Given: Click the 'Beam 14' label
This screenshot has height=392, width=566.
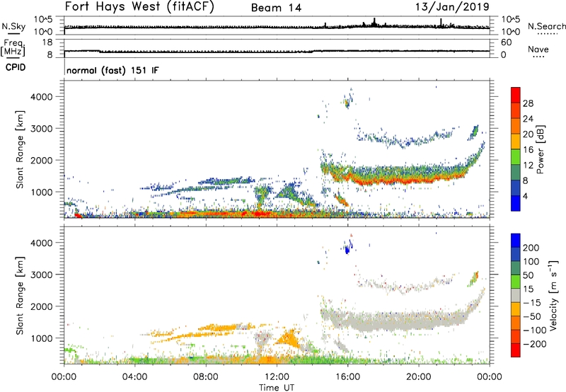Looking at the screenshot, I should [276, 8].
